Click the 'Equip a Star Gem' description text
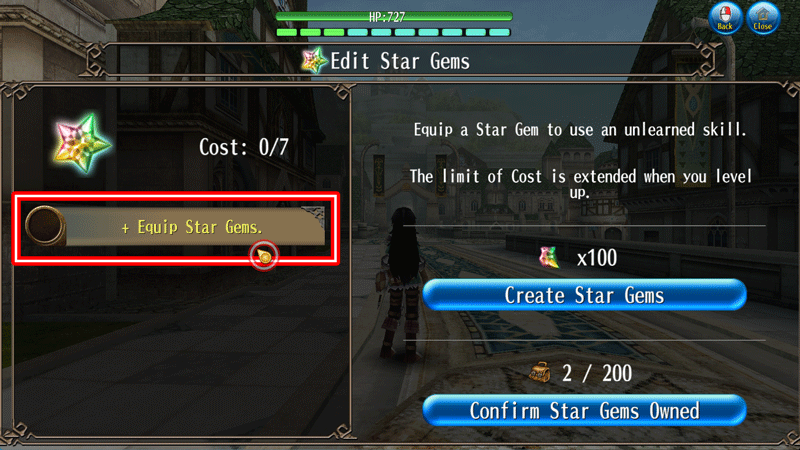Image resolution: width=800 pixels, height=450 pixels. pos(580,130)
